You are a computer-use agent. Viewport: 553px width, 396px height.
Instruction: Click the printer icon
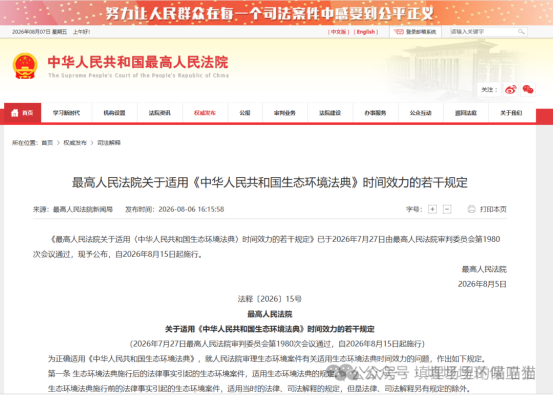tap(471, 209)
